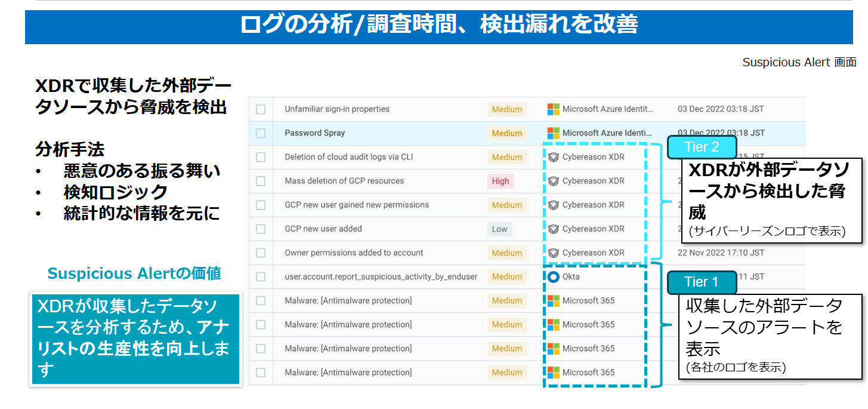Click Medium badge in the Okta alert row

pyautogui.click(x=507, y=276)
